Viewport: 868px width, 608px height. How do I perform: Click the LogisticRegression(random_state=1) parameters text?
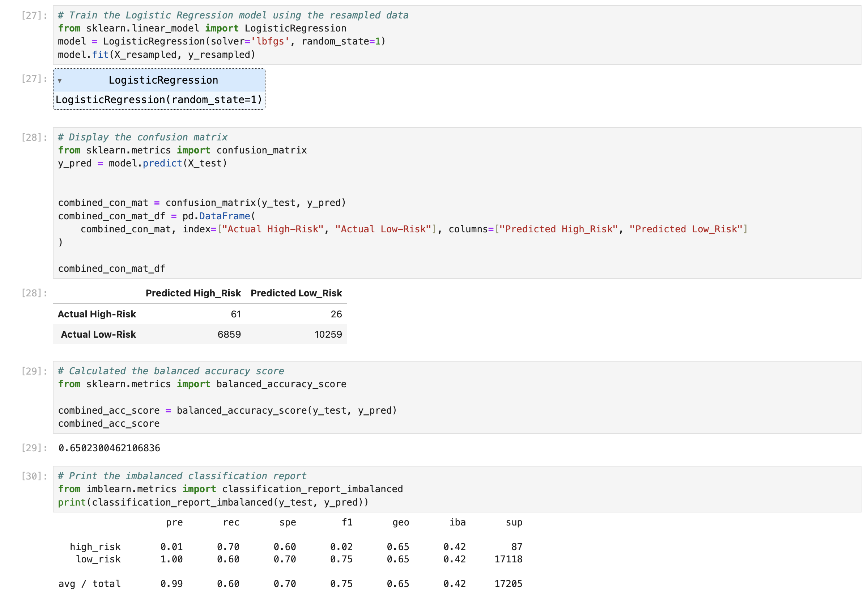(x=159, y=100)
